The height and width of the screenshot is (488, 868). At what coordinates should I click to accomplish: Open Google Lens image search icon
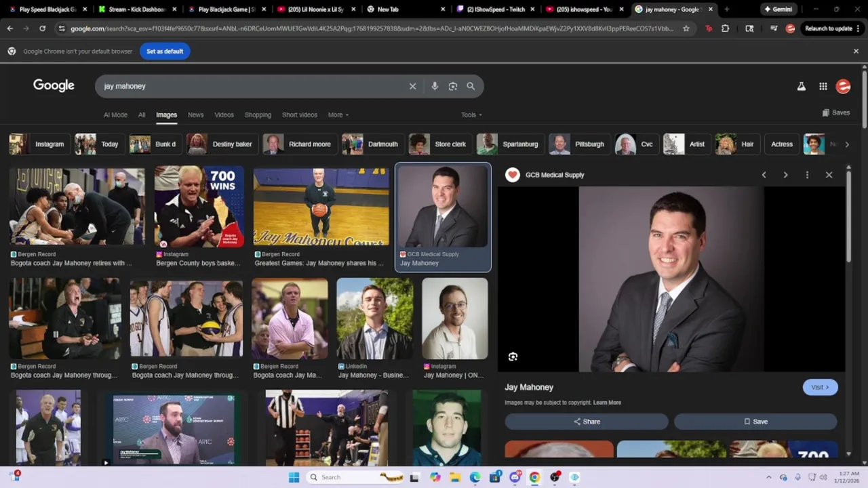point(453,86)
